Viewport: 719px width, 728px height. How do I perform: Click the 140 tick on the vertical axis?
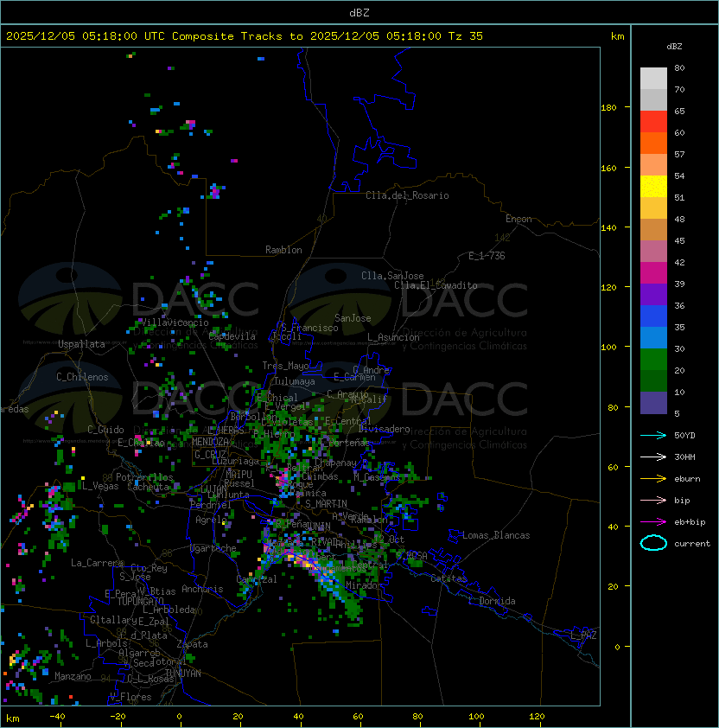tap(608, 228)
